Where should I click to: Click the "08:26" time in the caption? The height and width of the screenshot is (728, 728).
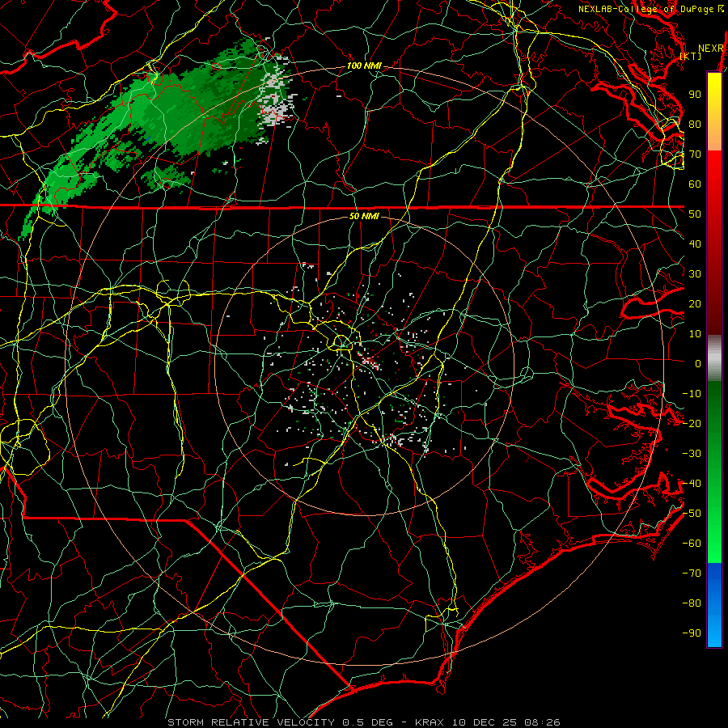pos(542,722)
